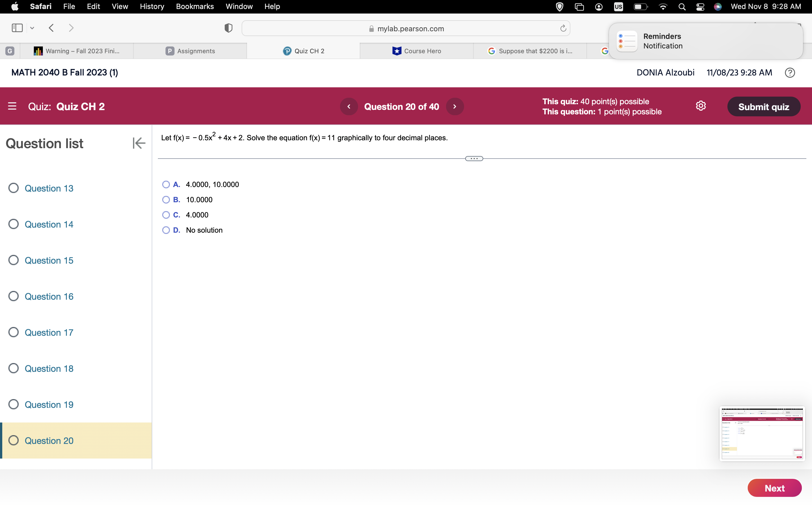
Task: Open the sidebar dropdown chevron
Action: (x=32, y=28)
